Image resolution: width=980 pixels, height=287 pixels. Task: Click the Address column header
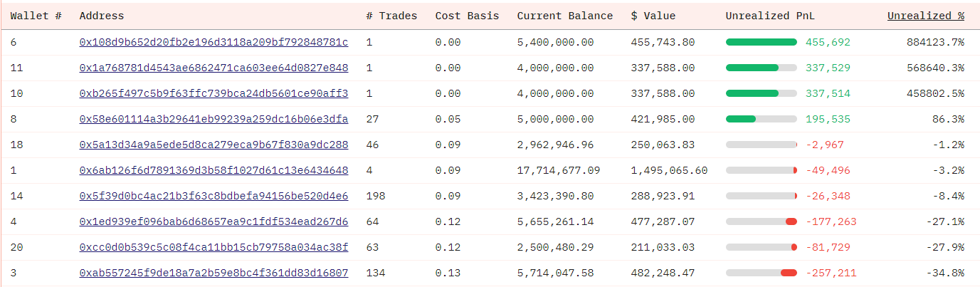pyautogui.click(x=101, y=16)
